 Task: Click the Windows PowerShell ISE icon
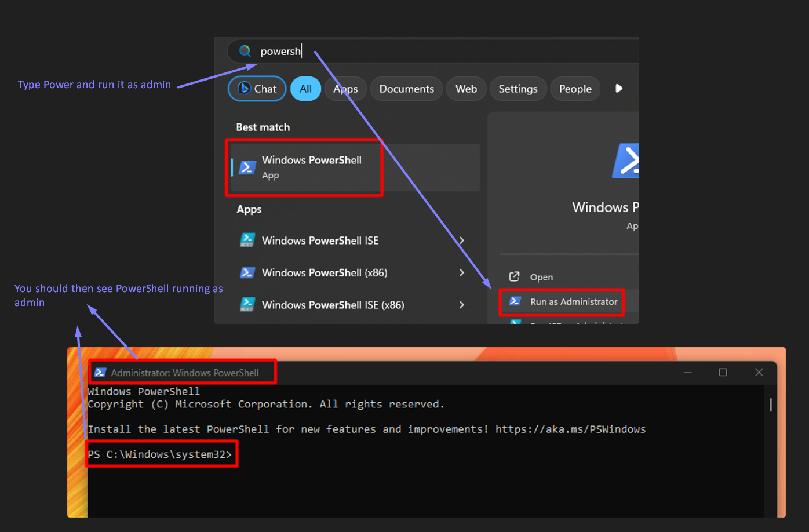click(x=247, y=240)
